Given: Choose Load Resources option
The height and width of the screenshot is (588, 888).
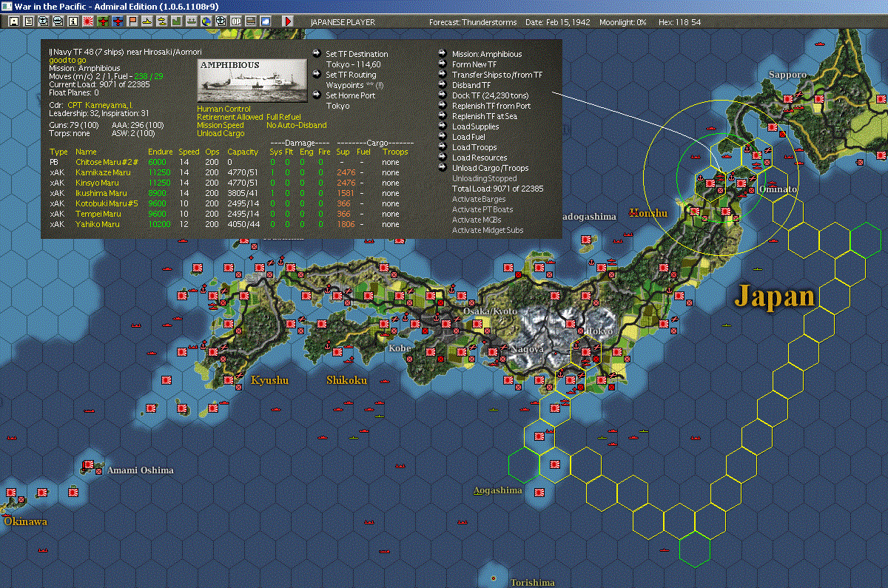Looking at the screenshot, I should [x=480, y=158].
